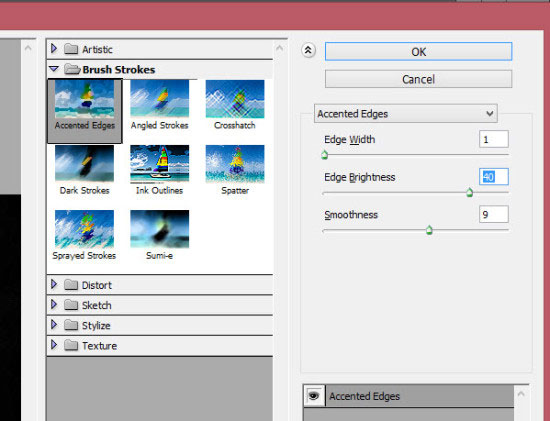Select the Accented Edges filter thumbnail
Viewport: 550px width, 421px height.
click(85, 99)
